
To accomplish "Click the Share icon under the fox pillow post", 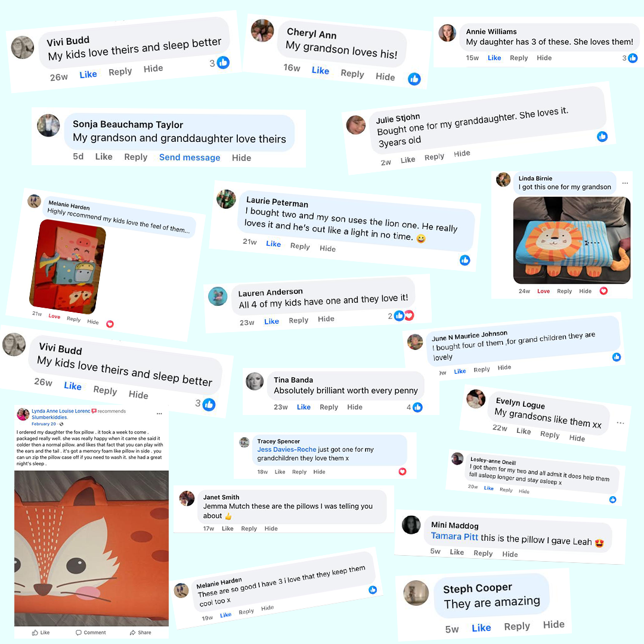I will tap(132, 633).
